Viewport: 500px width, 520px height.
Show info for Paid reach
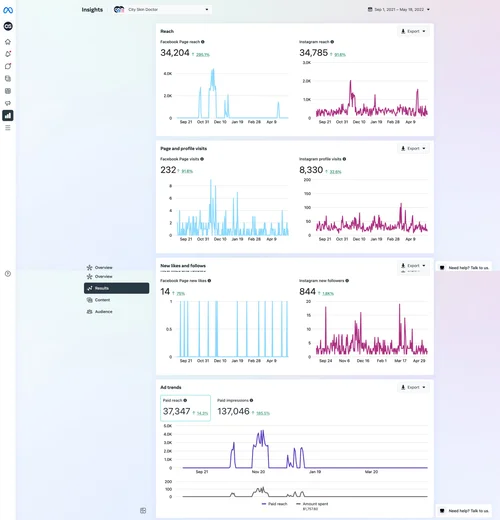(185, 400)
